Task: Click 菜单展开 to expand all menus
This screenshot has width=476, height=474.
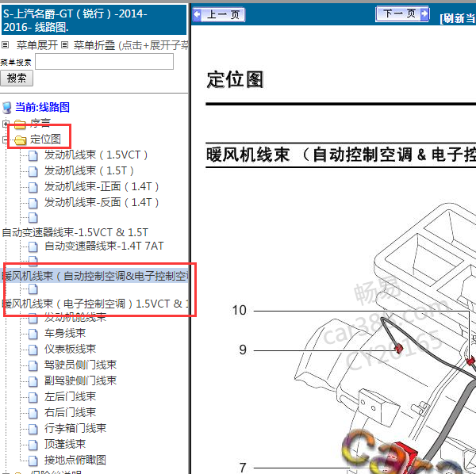Action: [x=37, y=45]
